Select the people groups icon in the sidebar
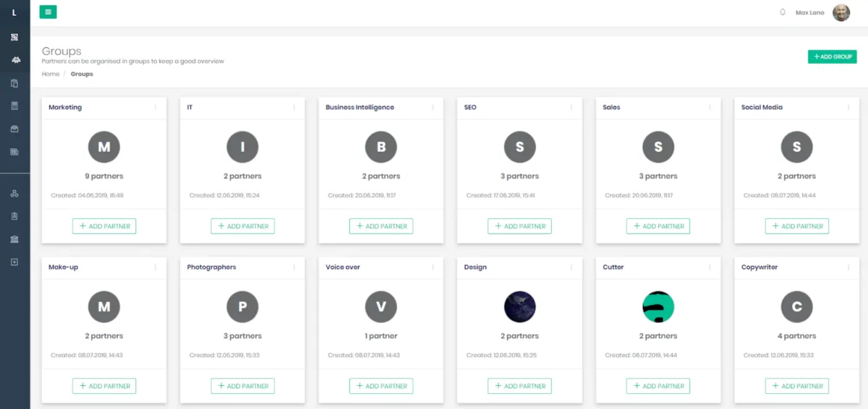 click(x=14, y=60)
